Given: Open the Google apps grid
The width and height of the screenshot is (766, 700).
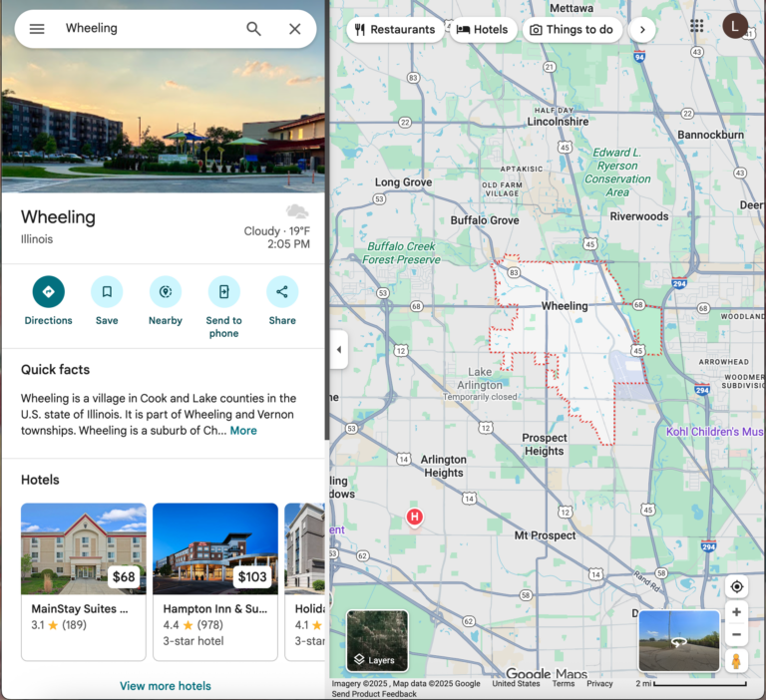Looking at the screenshot, I should pos(696,26).
